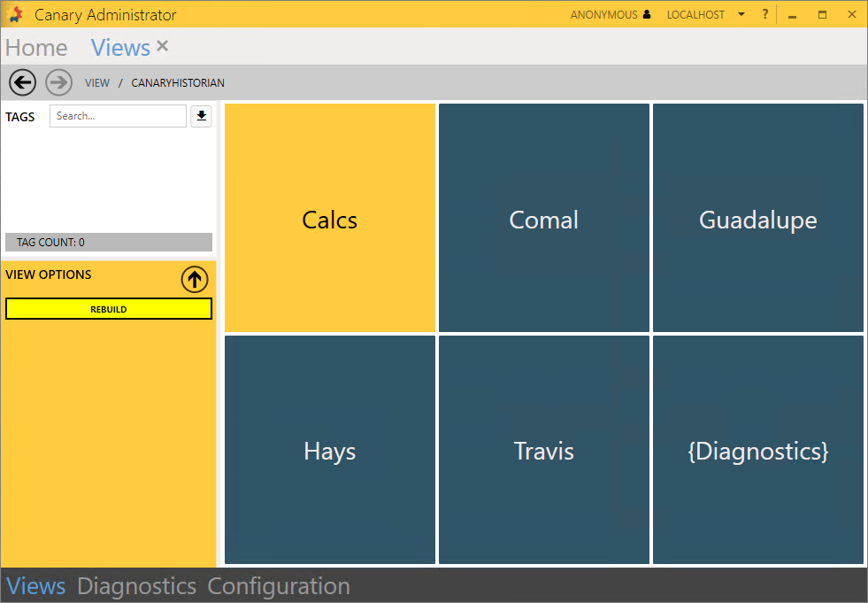This screenshot has height=603, width=868.
Task: Select the Guadalupe tile
Action: [758, 219]
